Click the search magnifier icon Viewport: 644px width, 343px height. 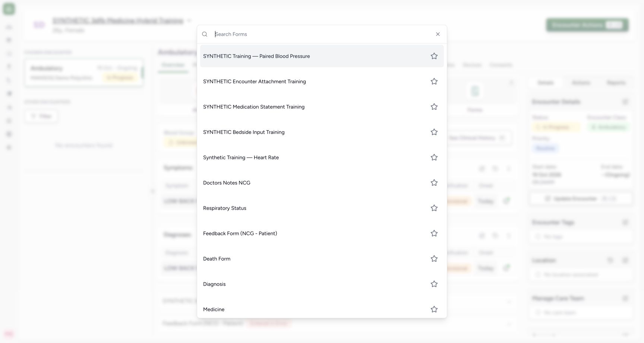point(205,34)
